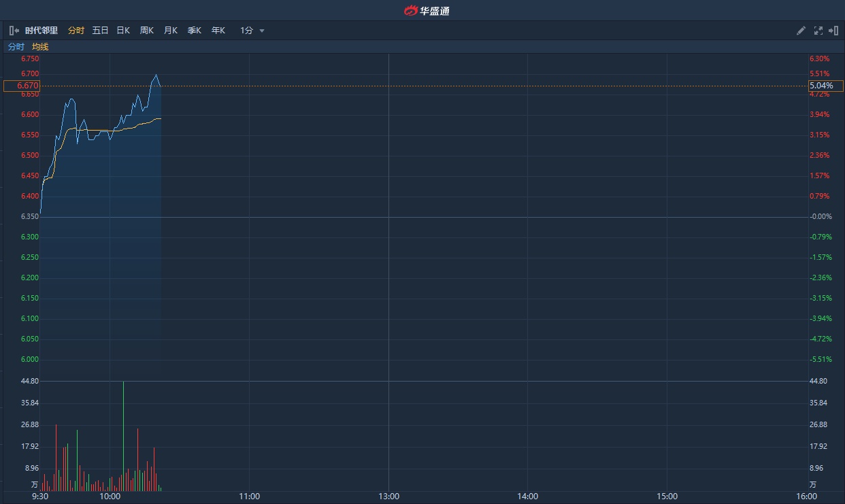845x504 pixels.
Task: Click the 6.670 current price label
Action: coord(22,86)
